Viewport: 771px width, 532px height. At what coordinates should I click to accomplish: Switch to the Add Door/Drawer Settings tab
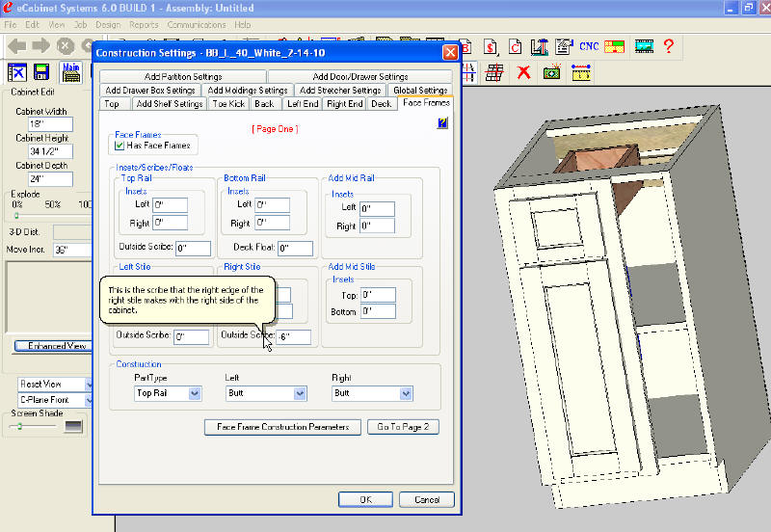359,77
